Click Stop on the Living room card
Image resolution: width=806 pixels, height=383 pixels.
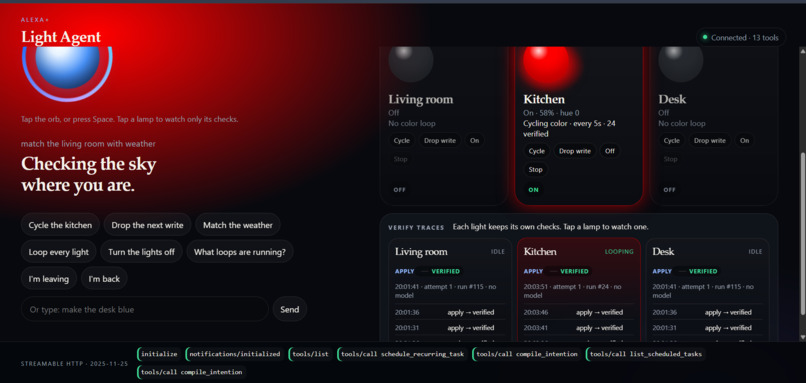point(400,159)
